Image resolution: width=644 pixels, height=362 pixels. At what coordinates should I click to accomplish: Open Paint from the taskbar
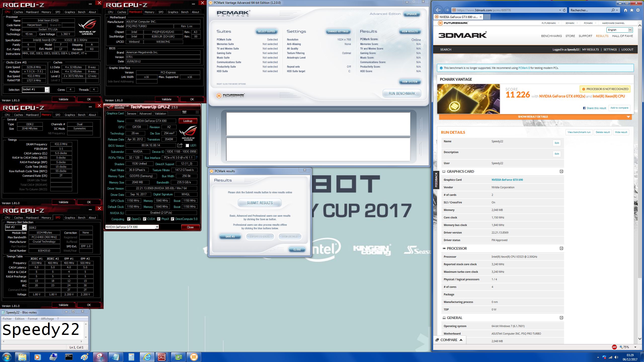[85, 357]
